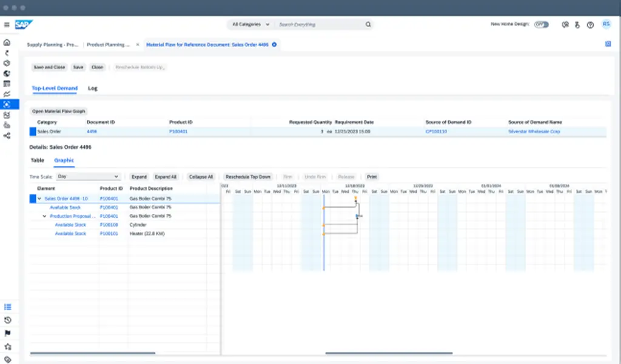Open the Home icon in sidebar
The width and height of the screenshot is (621, 364).
coord(7,42)
